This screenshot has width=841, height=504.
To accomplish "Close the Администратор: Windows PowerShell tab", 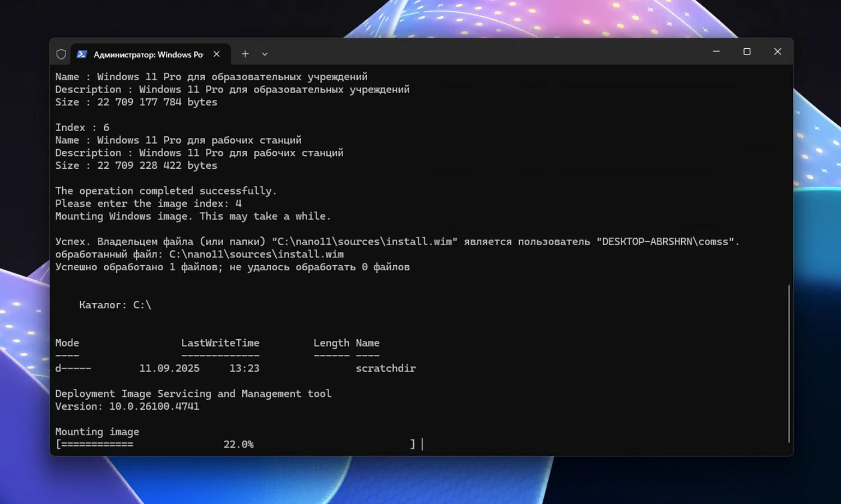I will click(x=216, y=54).
